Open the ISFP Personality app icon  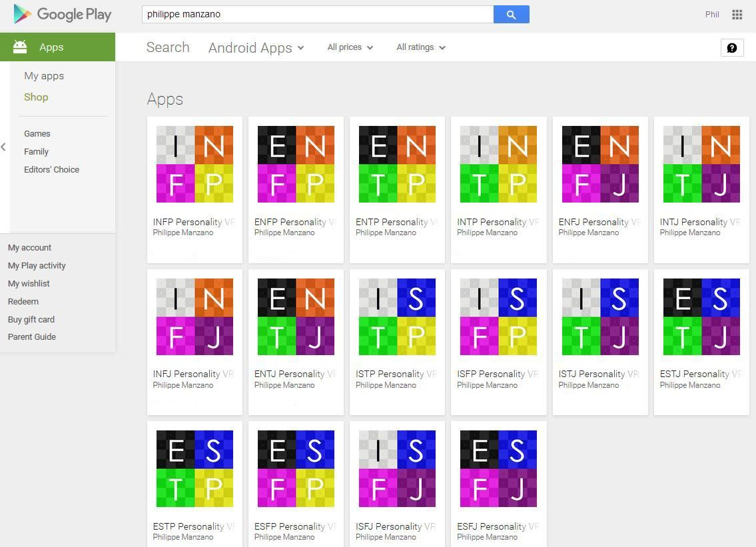click(x=498, y=316)
